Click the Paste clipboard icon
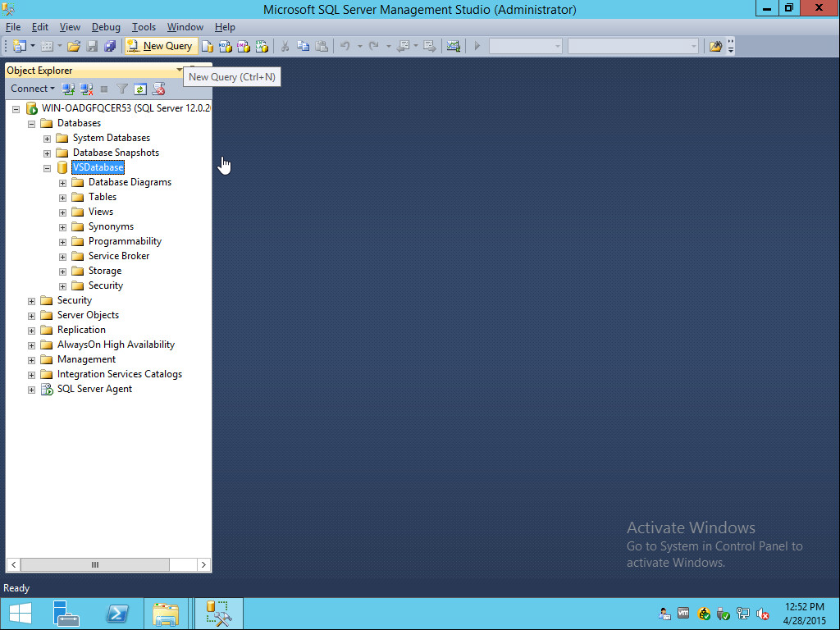The image size is (840, 630). (322, 46)
